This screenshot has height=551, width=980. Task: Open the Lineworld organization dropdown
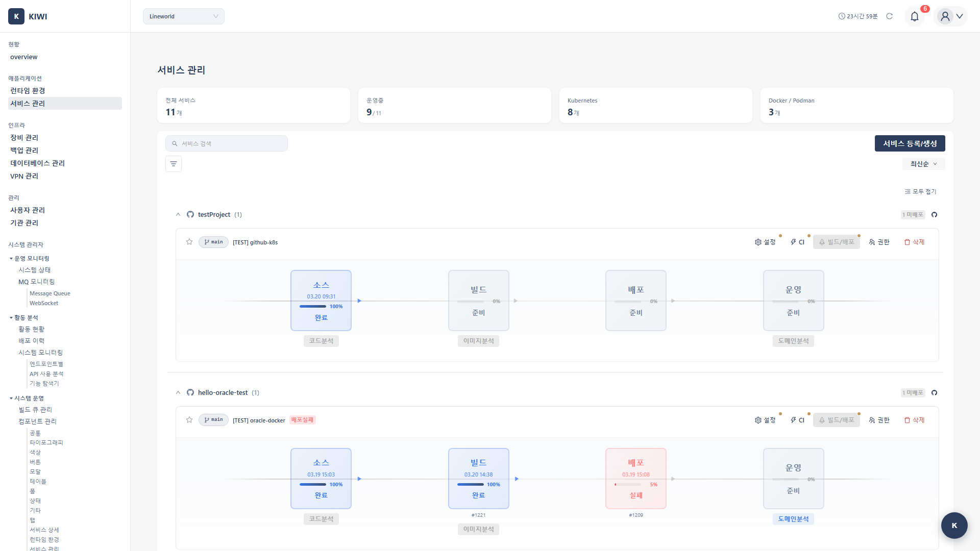pos(184,16)
